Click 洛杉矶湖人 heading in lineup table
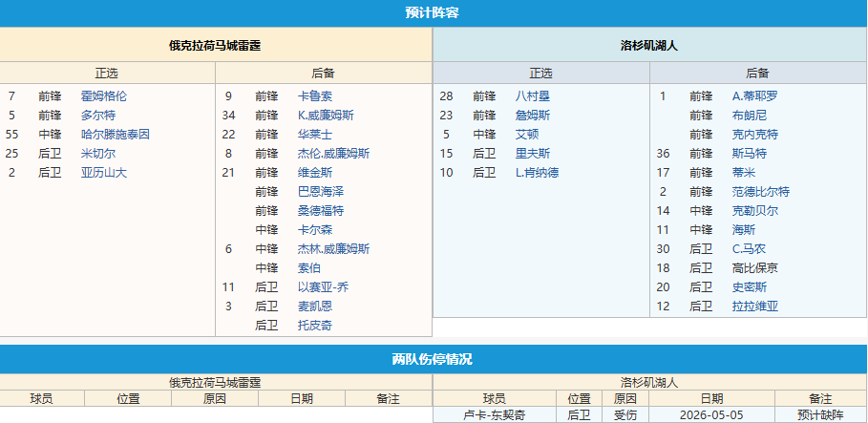Screen dimensions: 868x423 648,47
